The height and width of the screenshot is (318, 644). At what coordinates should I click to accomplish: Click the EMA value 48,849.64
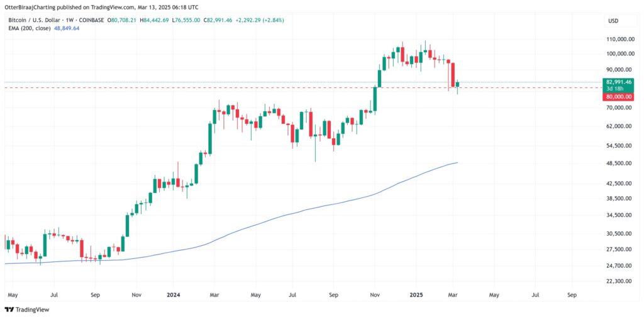pos(68,28)
